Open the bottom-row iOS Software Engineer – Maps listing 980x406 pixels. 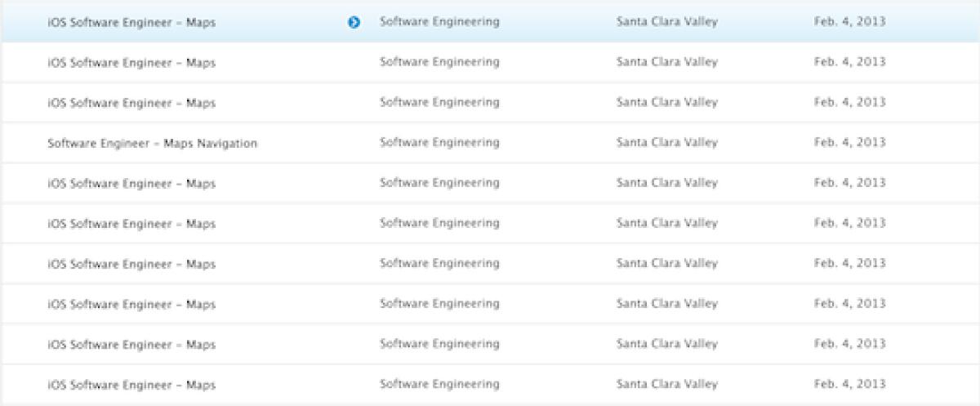point(131,385)
